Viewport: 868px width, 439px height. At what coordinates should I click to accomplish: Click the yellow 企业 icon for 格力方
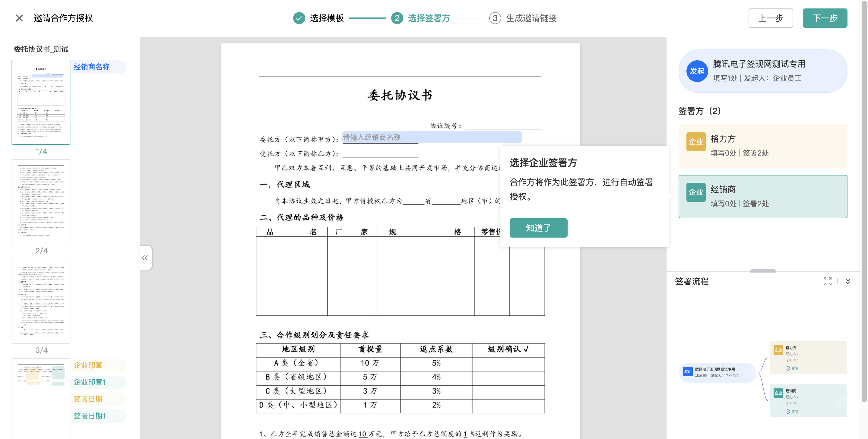[696, 141]
